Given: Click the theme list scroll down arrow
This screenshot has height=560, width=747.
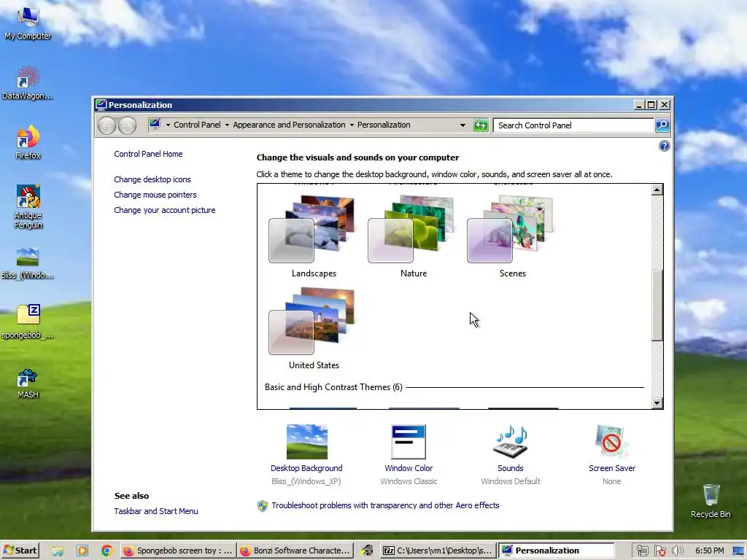Looking at the screenshot, I should 657,402.
